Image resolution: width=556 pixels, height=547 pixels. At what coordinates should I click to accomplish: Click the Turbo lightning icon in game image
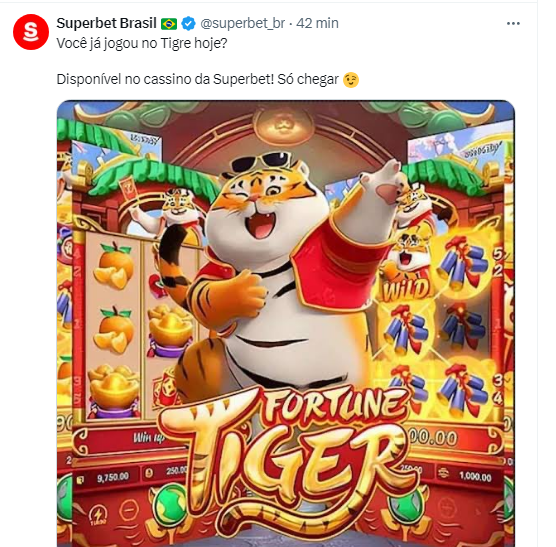96,514
